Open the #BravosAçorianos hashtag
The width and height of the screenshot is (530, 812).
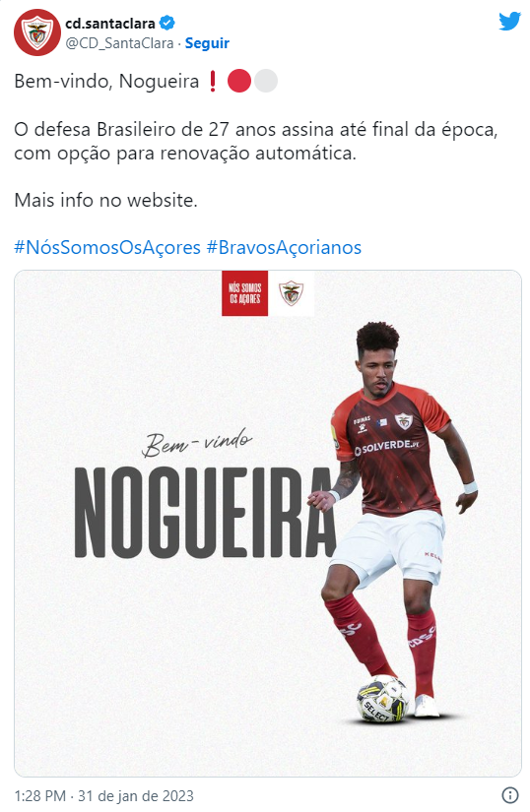click(284, 247)
